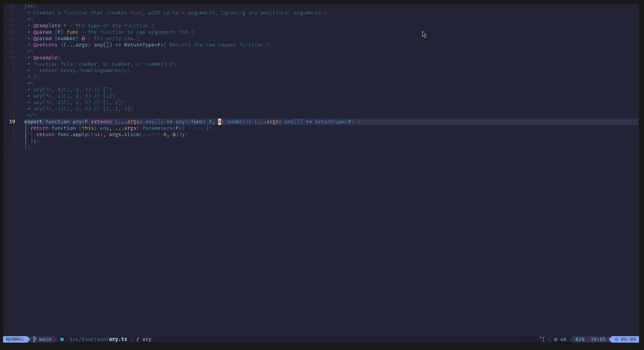Open the src/function/ary.ts file path
Screen dimensions: 644x350
pos(98,340)
